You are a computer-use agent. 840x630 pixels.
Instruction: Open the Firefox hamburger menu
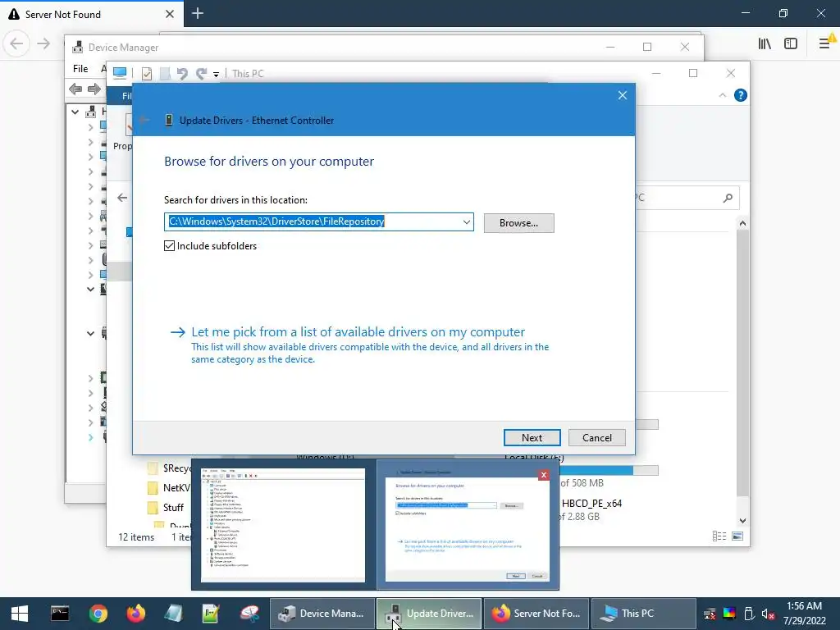click(x=824, y=43)
